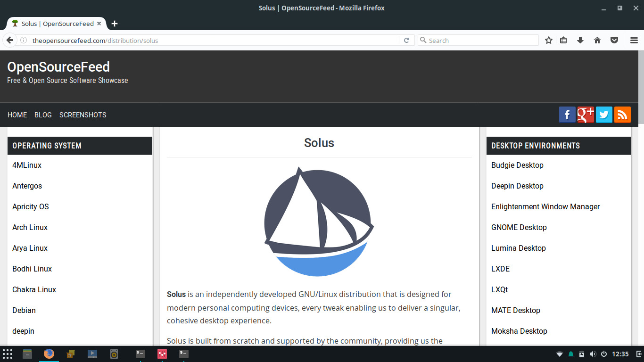Open the Google+ icon
This screenshot has width=644, height=362.
(x=586, y=114)
